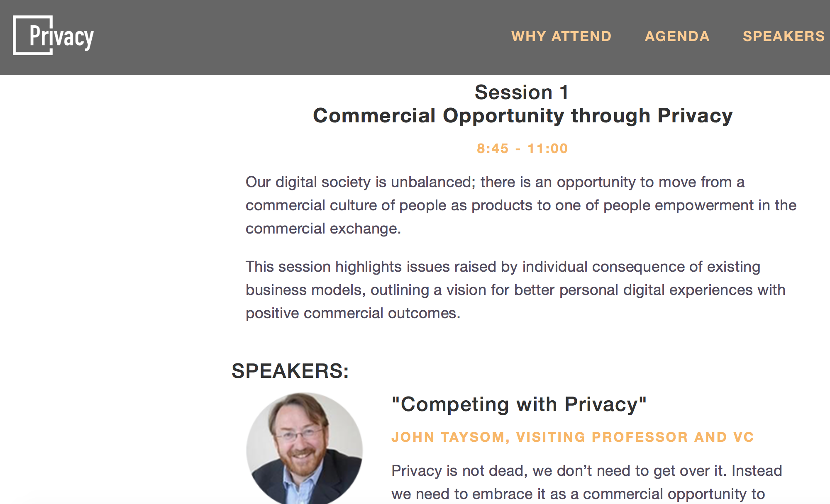Image resolution: width=830 pixels, height=504 pixels.
Task: Click the line starting 'This session highlights issues'
Action: click(503, 267)
